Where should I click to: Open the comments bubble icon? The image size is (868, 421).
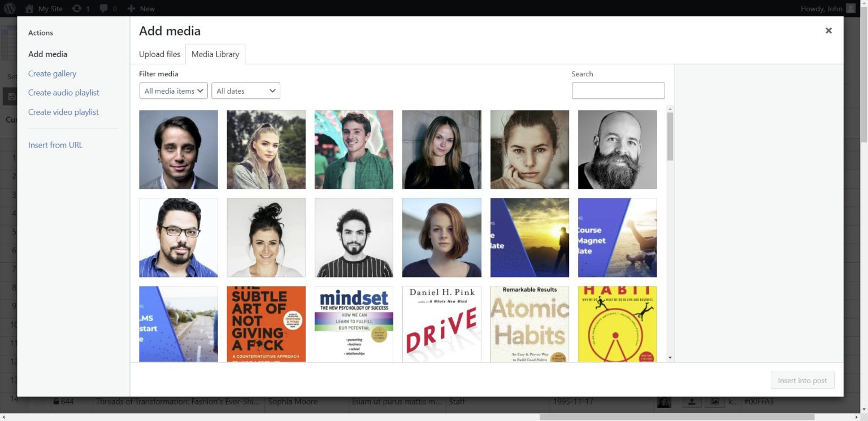coord(103,8)
